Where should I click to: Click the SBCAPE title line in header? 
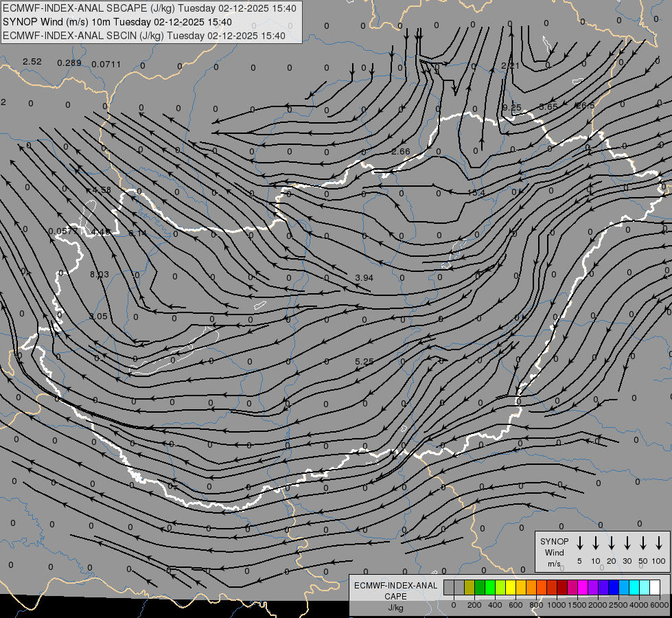coord(150,8)
